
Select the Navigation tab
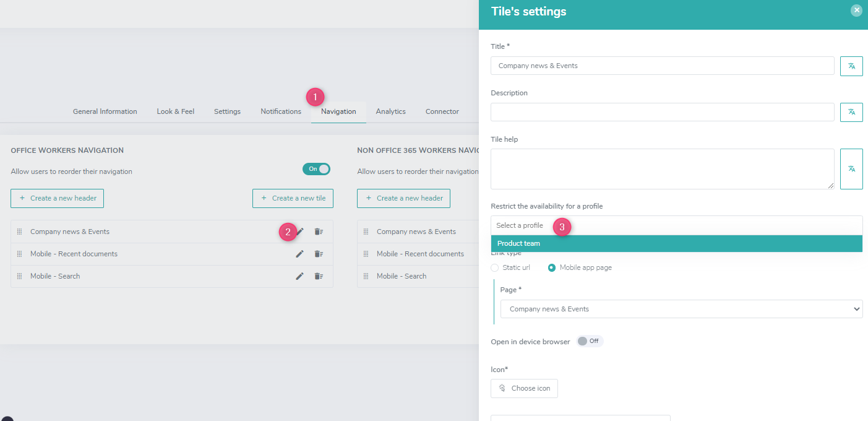tap(338, 111)
